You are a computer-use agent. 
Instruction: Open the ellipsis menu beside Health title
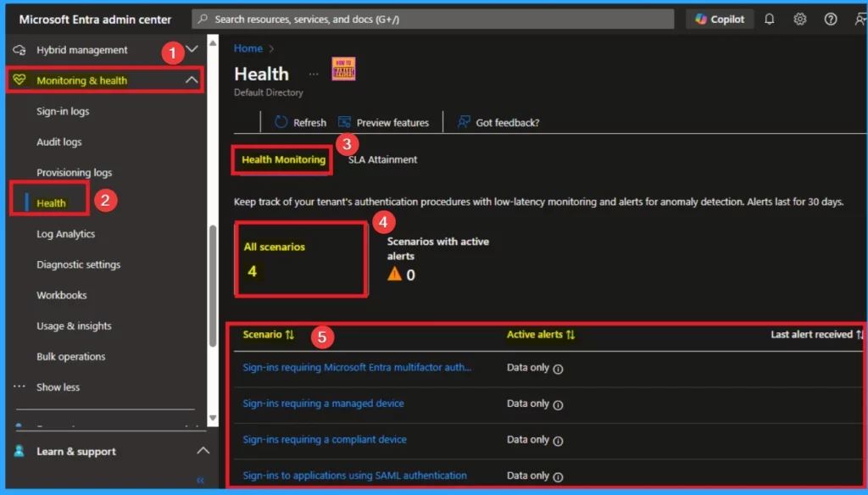pyautogui.click(x=314, y=74)
